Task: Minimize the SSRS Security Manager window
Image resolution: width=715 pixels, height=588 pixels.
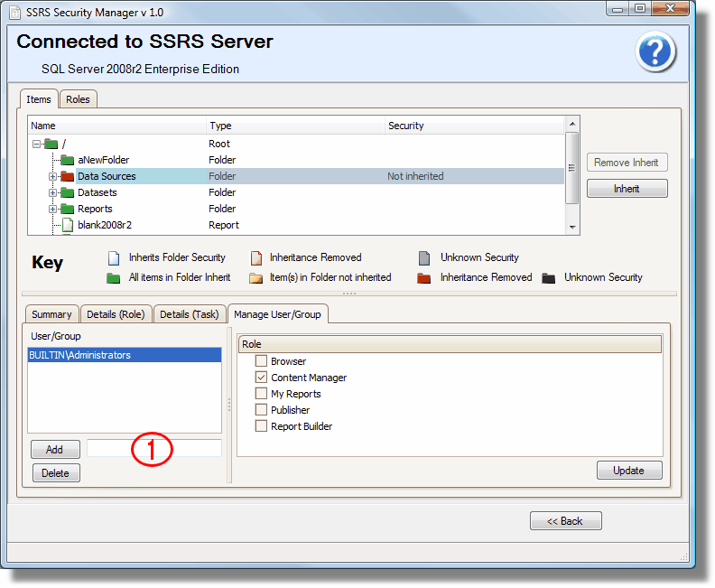Action: [x=617, y=9]
